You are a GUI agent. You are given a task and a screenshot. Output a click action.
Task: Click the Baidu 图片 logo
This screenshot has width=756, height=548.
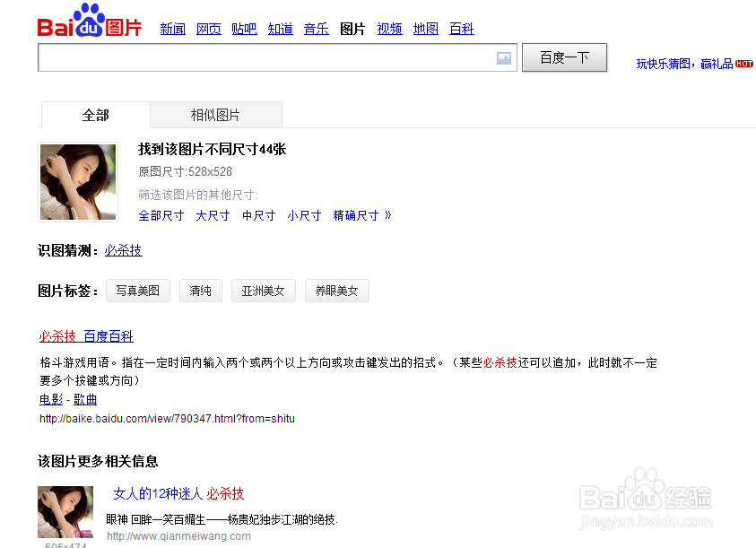tap(87, 25)
